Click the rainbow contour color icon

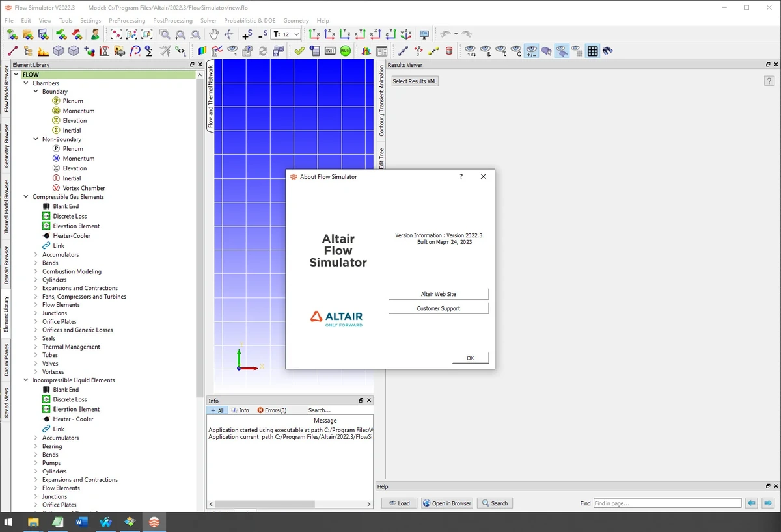pos(202,50)
